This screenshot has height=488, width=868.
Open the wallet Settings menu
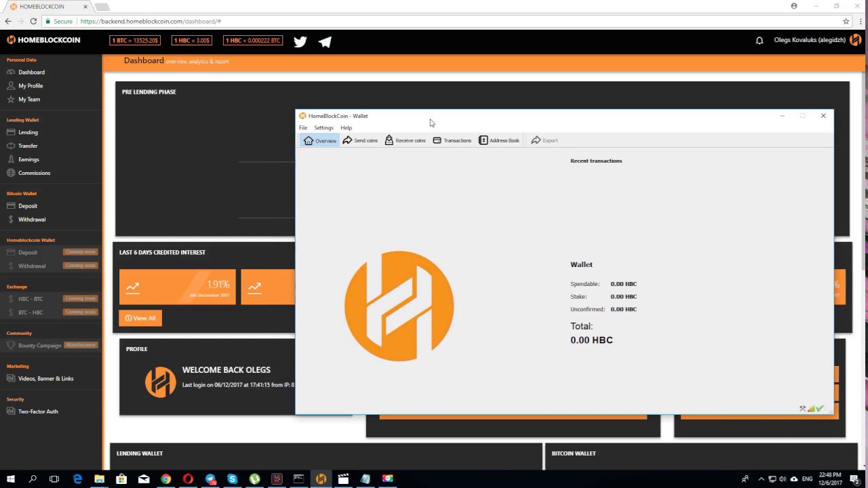[323, 127]
